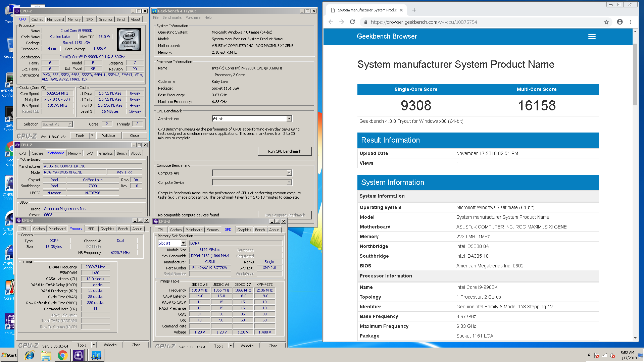The height and width of the screenshot is (362, 644).
Task: Open Internet Explorer from the taskbar
Action: 30,355
